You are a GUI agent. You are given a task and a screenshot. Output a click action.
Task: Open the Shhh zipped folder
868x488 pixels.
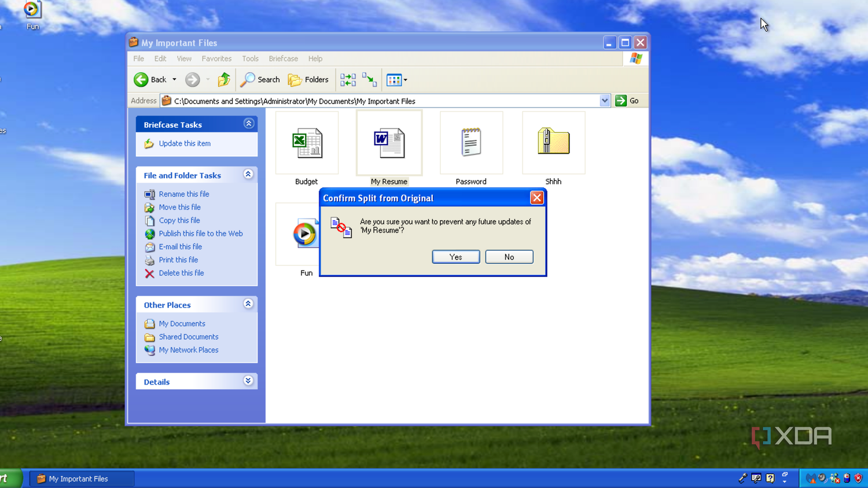553,142
